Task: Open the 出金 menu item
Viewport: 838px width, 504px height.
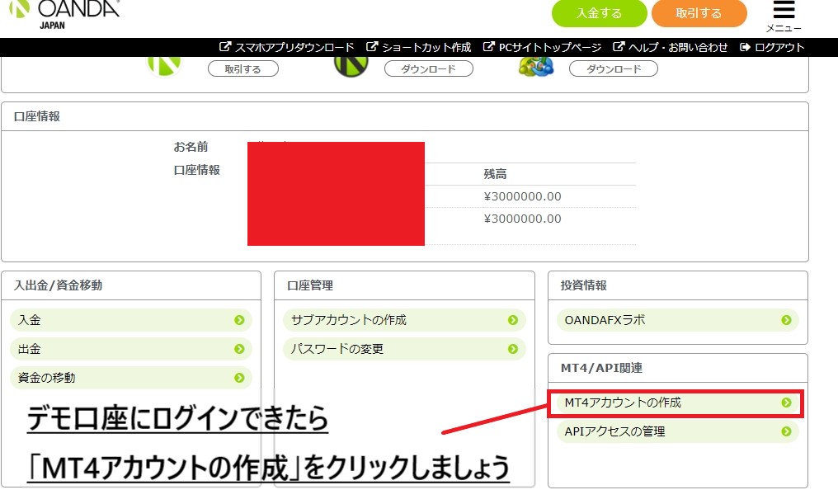Action: pyautogui.click(x=131, y=348)
